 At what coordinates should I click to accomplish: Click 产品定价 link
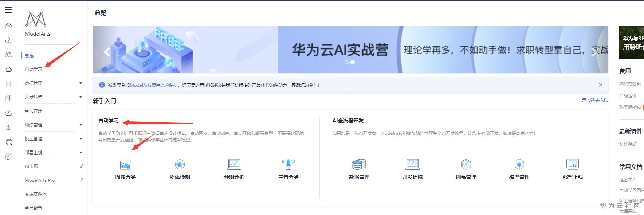[x=628, y=96]
